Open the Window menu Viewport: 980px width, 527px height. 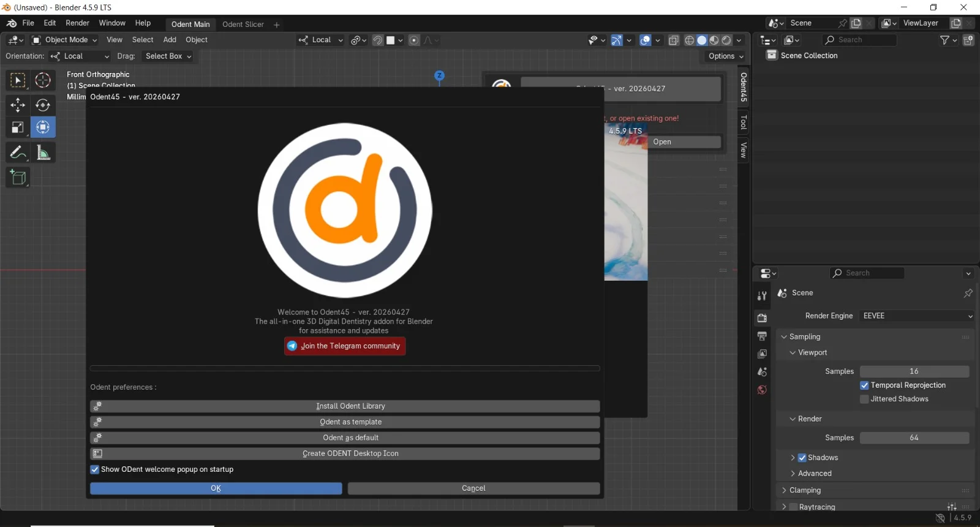pos(112,23)
